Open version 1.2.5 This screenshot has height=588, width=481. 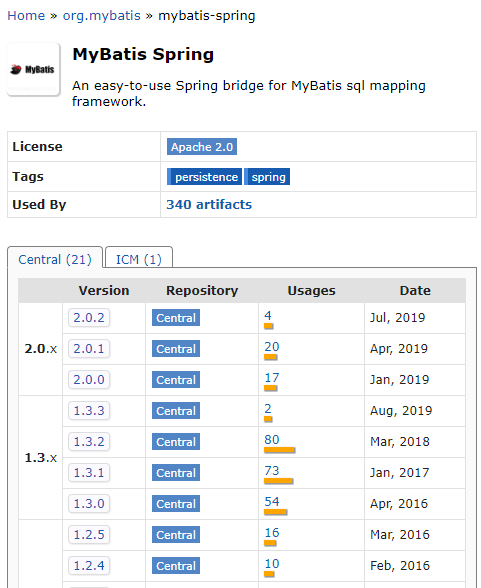coord(89,535)
